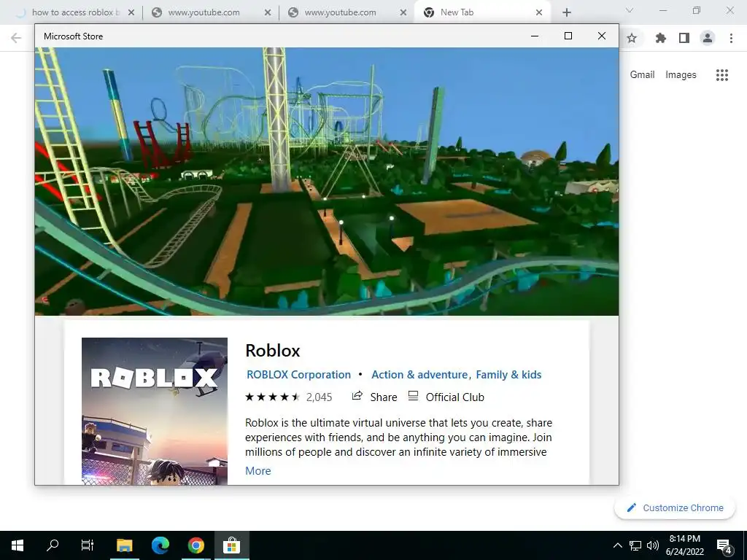This screenshot has height=560, width=747.
Task: Minimize the Chrome window
Action: (x=662, y=10)
